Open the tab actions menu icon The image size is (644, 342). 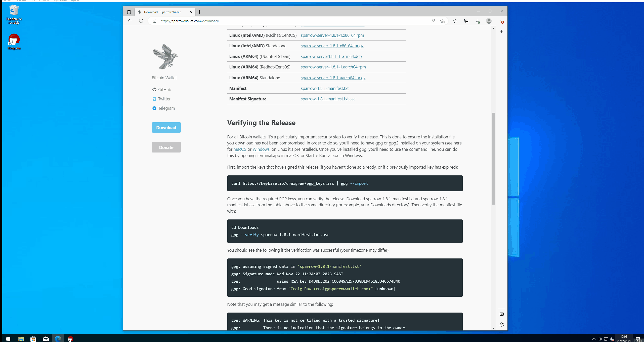coord(129,12)
